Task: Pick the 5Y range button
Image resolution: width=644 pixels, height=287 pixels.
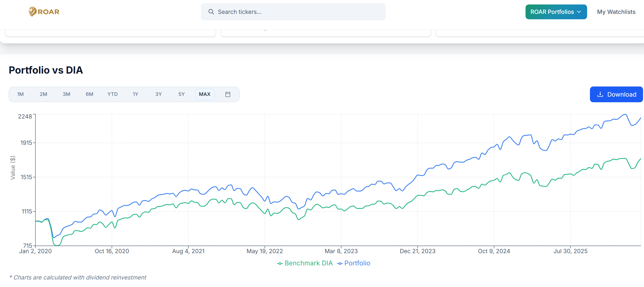Action: pyautogui.click(x=181, y=94)
